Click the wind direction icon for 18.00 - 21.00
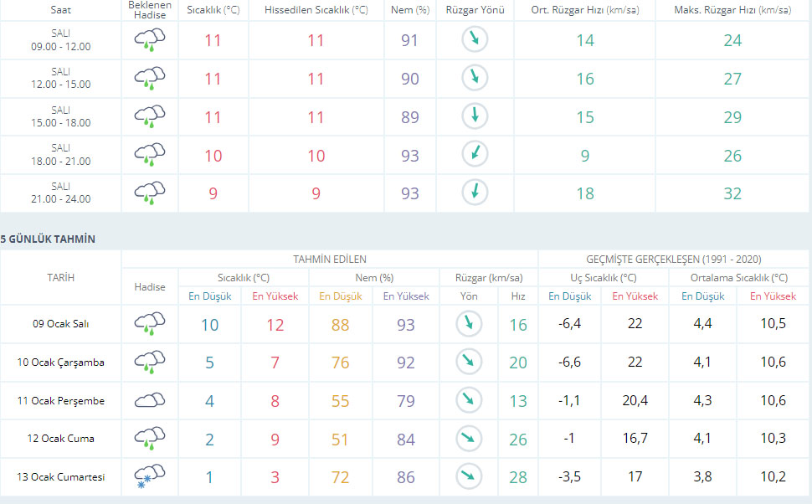 (x=475, y=154)
